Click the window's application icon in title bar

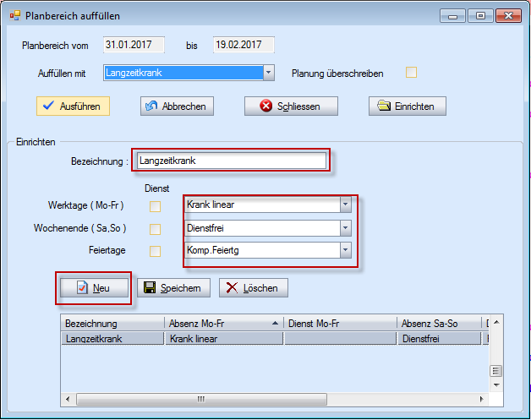point(15,15)
